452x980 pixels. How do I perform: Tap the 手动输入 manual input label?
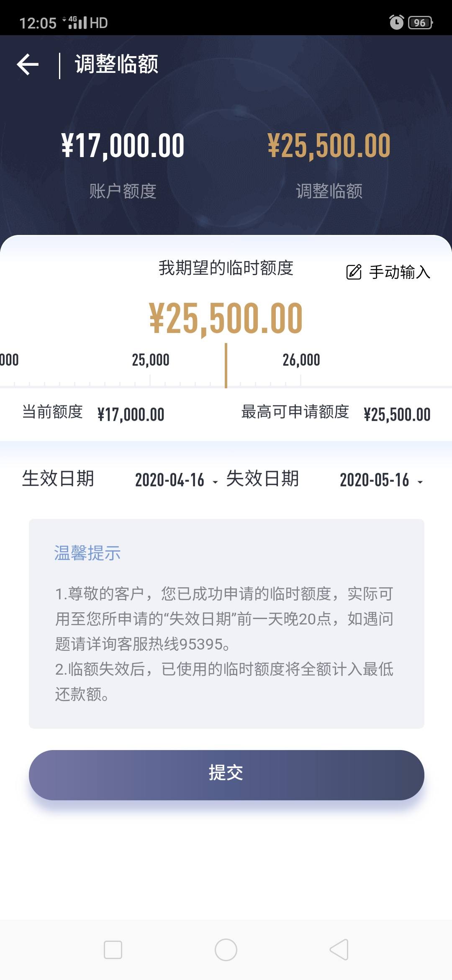click(x=400, y=272)
